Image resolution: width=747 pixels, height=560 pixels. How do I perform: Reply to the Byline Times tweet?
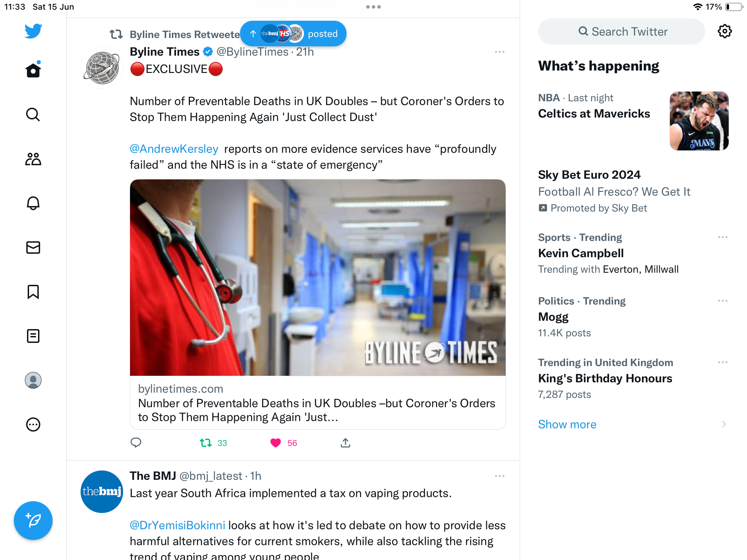[136, 442]
